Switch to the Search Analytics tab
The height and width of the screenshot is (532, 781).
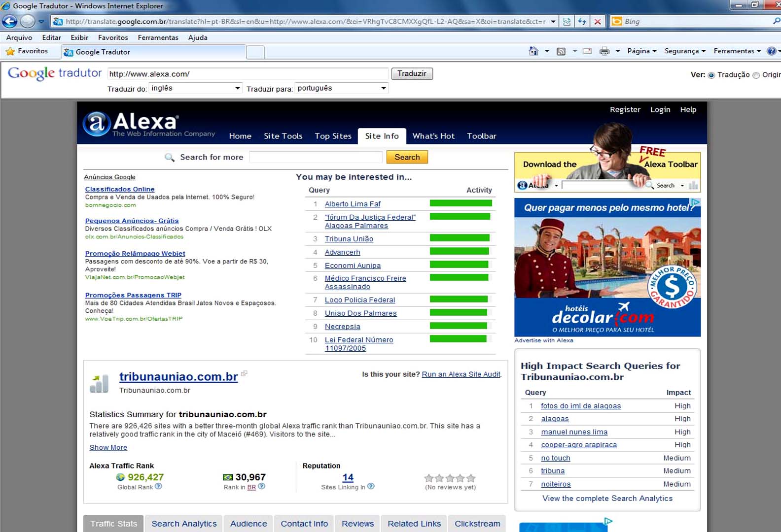tap(184, 524)
